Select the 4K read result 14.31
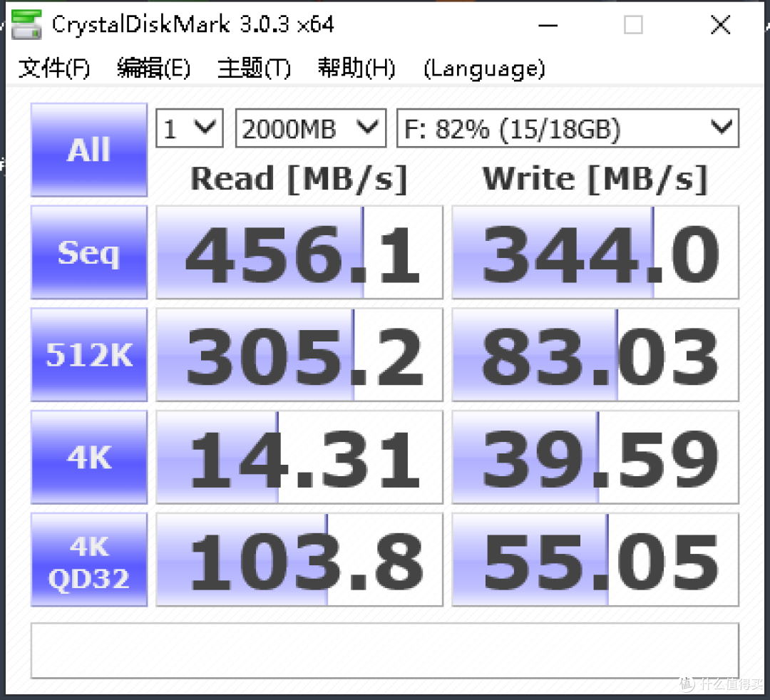This screenshot has height=700, width=770. tap(299, 457)
